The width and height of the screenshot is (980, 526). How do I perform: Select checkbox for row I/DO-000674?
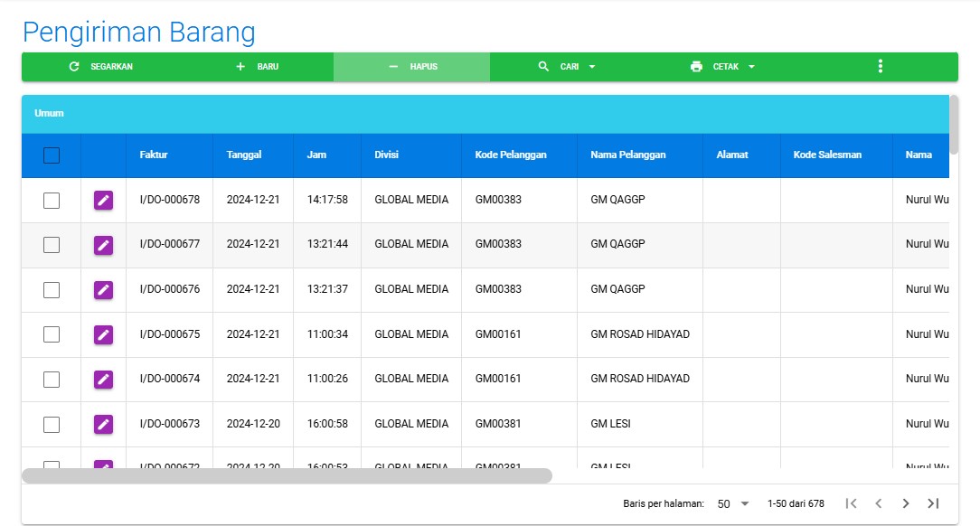tap(52, 379)
